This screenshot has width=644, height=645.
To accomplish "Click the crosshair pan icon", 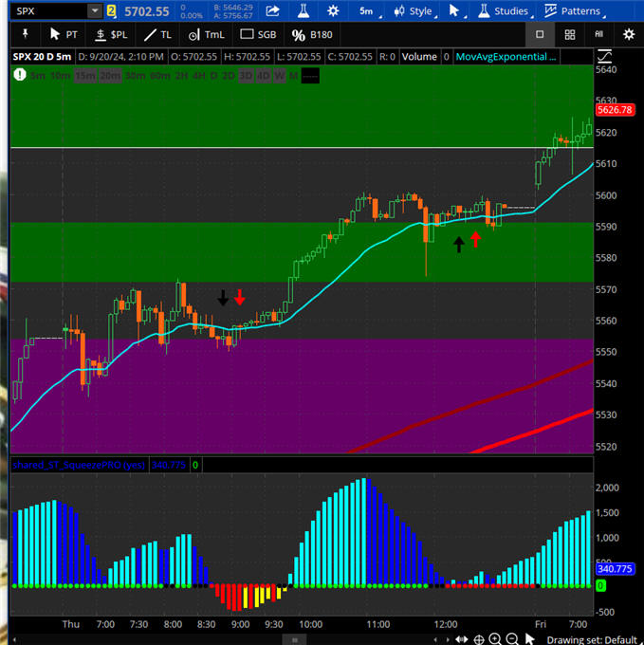I will point(479,639).
